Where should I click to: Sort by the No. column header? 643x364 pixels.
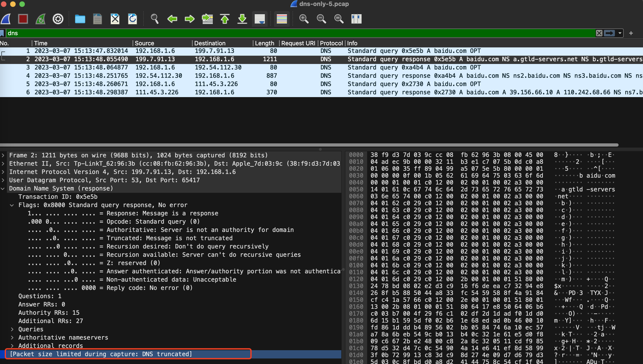(15, 43)
